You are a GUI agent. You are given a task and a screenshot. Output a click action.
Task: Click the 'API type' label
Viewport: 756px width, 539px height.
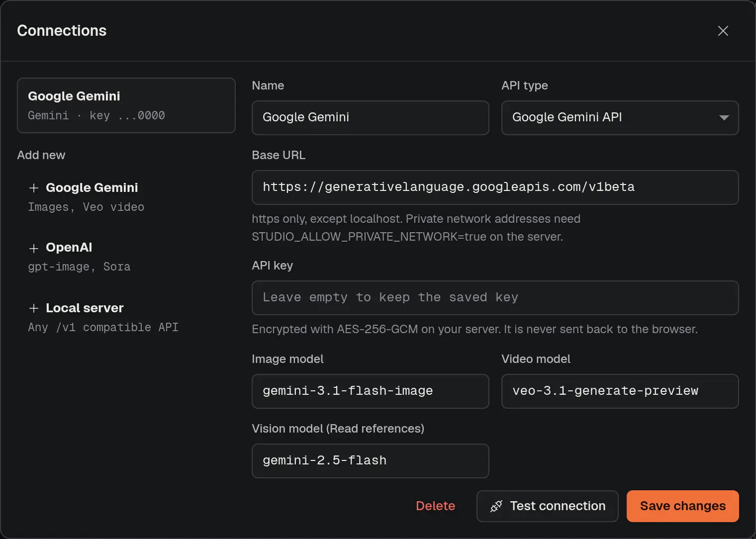point(525,86)
